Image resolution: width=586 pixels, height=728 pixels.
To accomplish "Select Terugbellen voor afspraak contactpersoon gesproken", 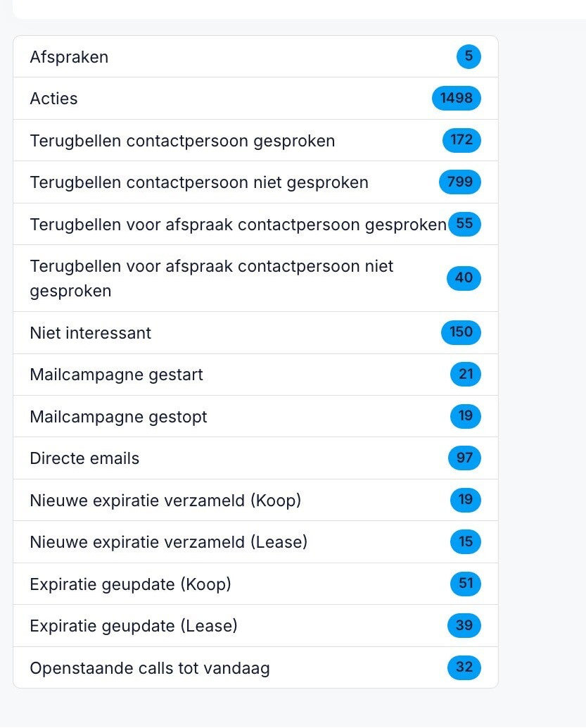I will click(238, 225).
